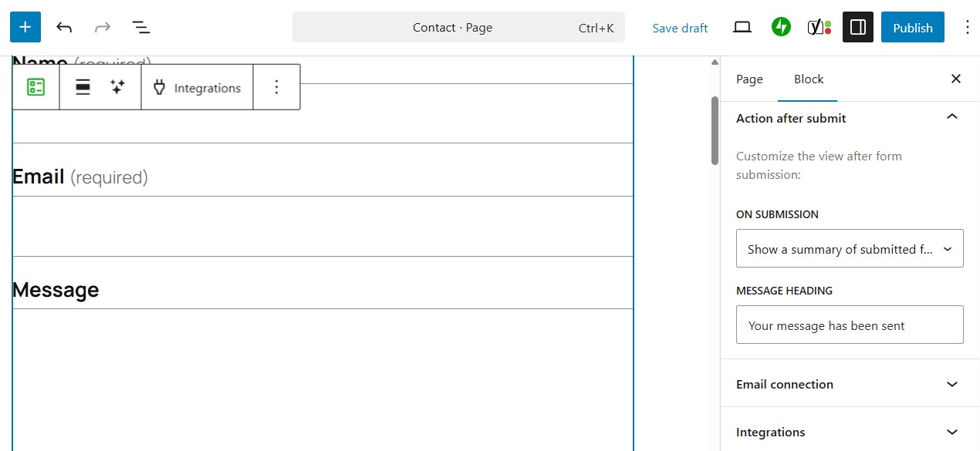This screenshot has height=451, width=980.
Task: Expand the Integrations section in sidebar
Action: (849, 432)
